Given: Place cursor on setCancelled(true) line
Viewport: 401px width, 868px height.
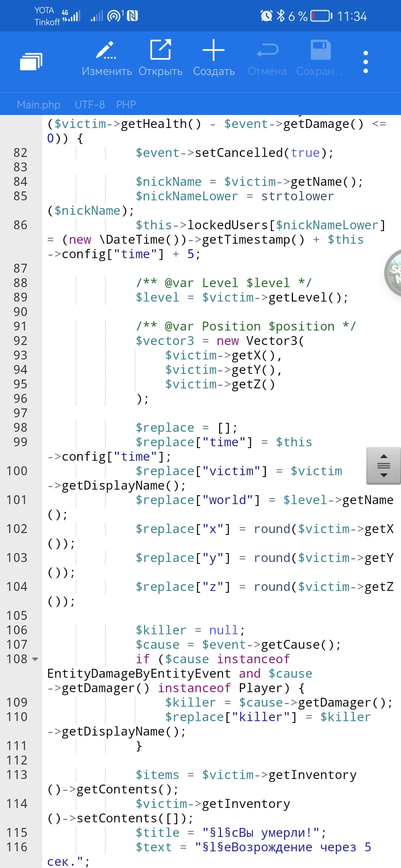Looking at the screenshot, I should (x=234, y=152).
